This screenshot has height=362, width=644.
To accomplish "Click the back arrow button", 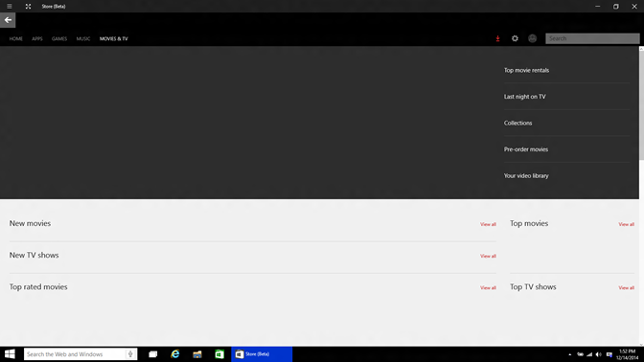I will pos(8,20).
